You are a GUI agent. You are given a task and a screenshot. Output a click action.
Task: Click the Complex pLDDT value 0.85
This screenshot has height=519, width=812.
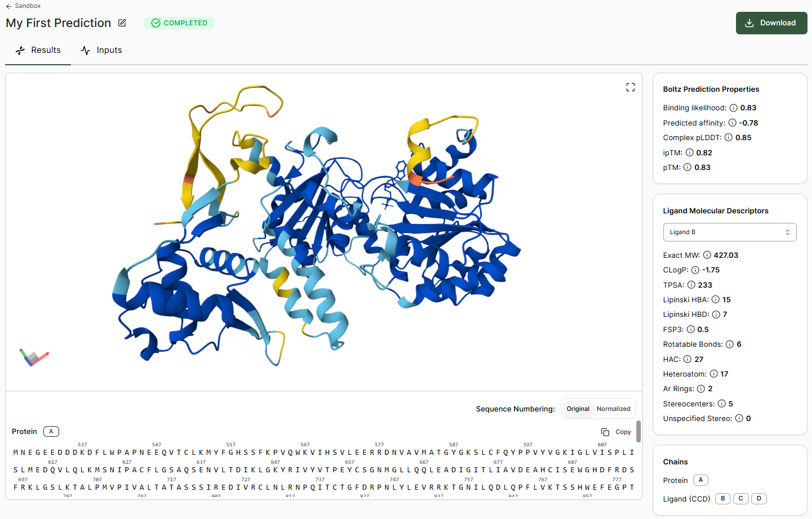click(x=743, y=137)
